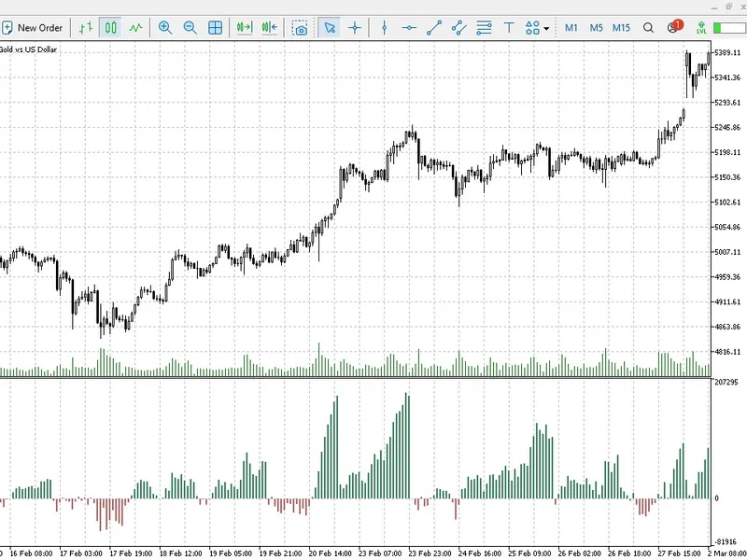Image resolution: width=747 pixels, height=560 pixels.
Task: Click price label 5293.61 on axis
Action: [727, 103]
